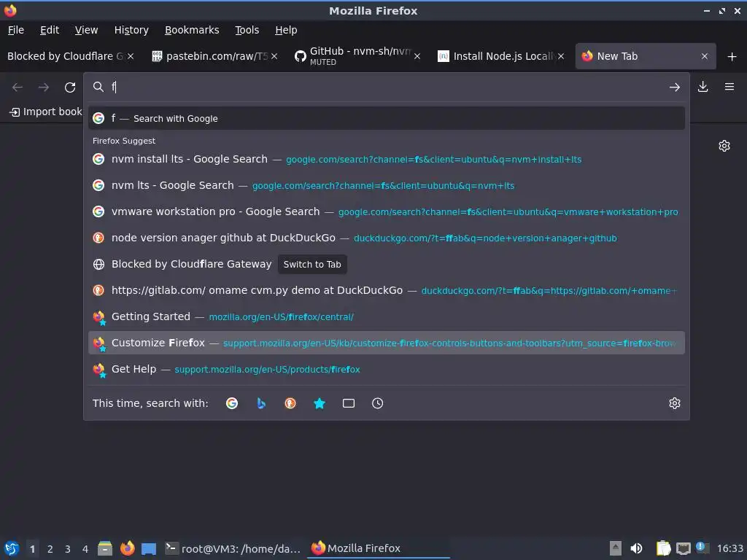Select 'nvm lts - Google Search' suggestion
Viewport: 747px width, 560px height.
tap(387, 185)
